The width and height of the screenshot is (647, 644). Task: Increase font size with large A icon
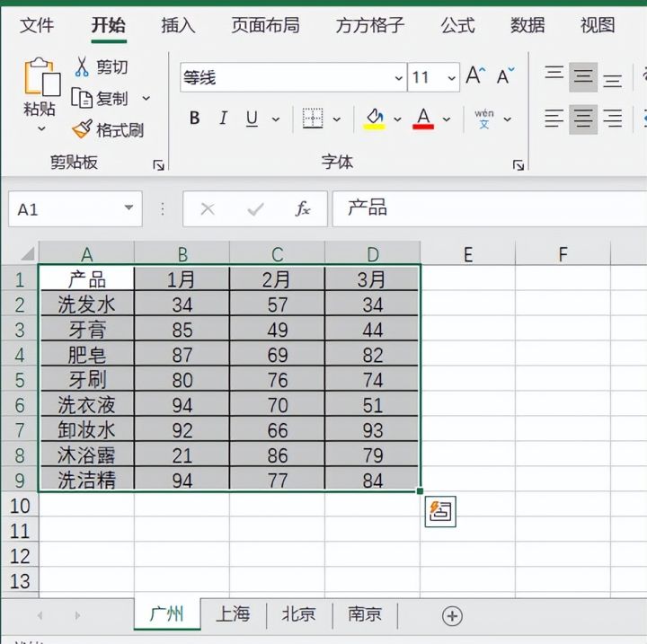point(475,75)
